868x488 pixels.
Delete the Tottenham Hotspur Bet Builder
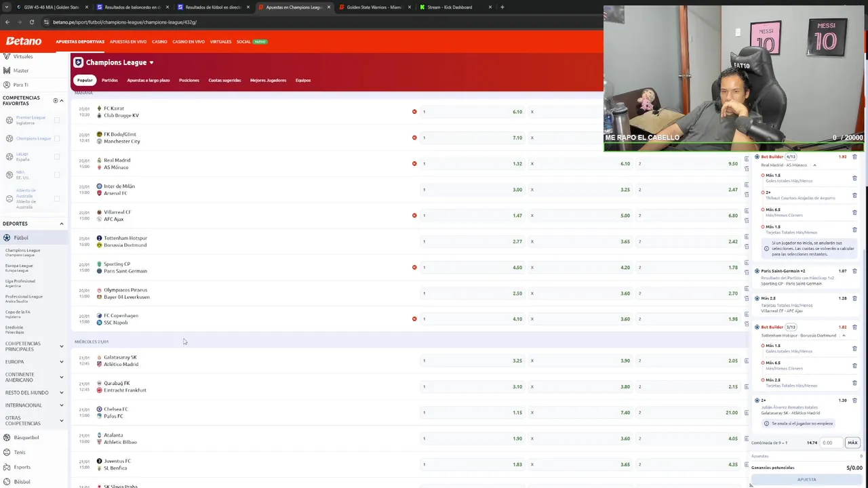[854, 327]
